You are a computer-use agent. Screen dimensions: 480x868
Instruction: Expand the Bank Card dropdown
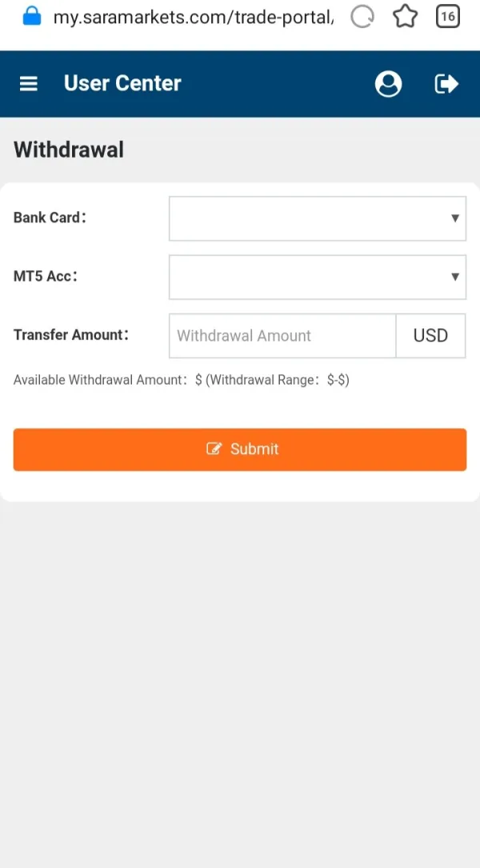317,218
